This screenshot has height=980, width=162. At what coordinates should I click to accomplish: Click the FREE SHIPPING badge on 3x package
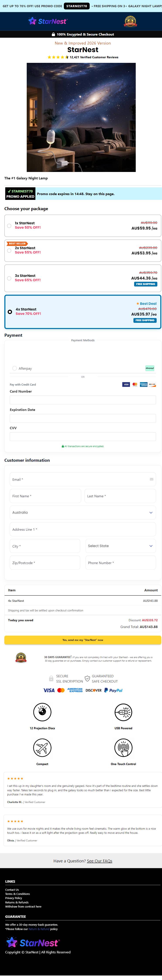click(146, 284)
